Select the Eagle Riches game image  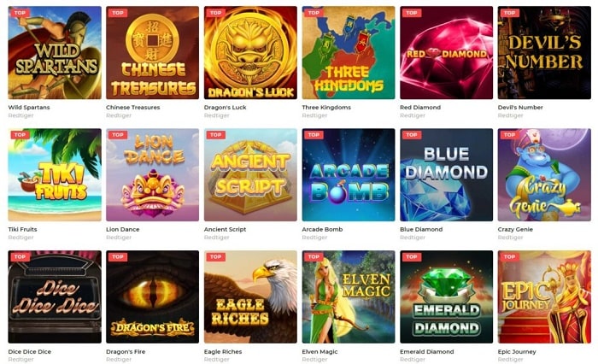pyautogui.click(x=250, y=296)
